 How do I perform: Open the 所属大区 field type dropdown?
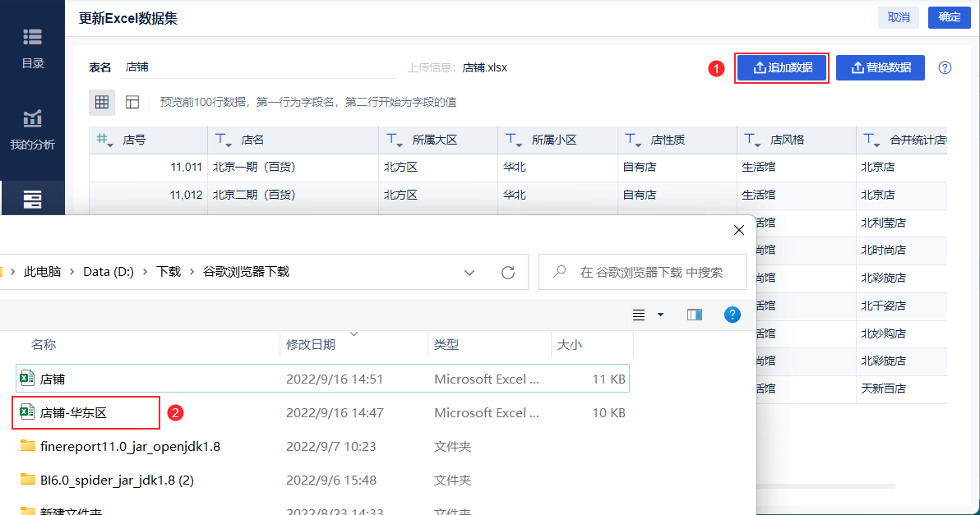(395, 140)
